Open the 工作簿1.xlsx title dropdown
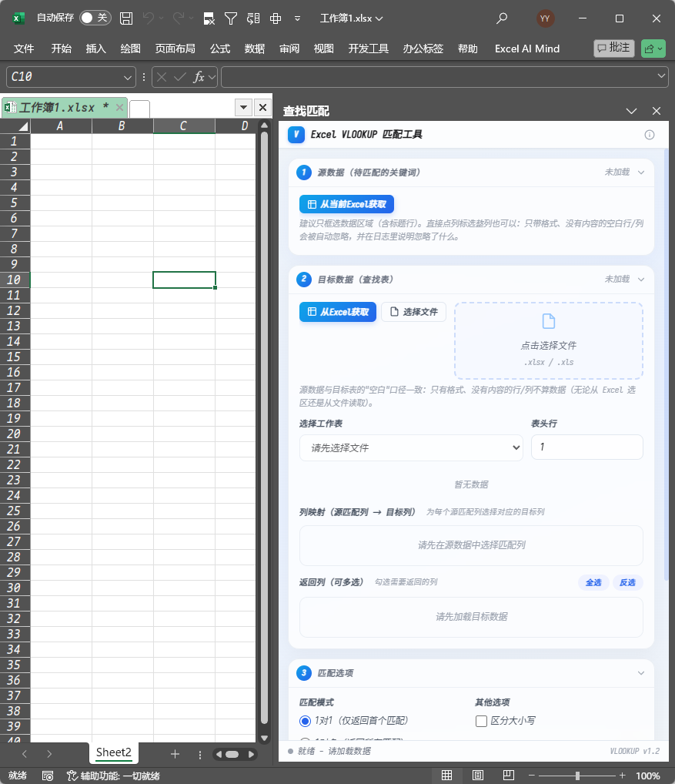Screen dimensions: 675x784 tap(352, 18)
